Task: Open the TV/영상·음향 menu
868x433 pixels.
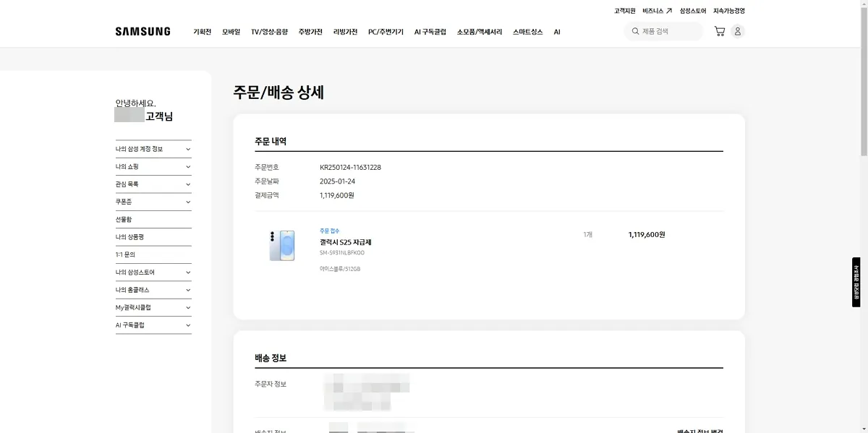Action: tap(269, 32)
